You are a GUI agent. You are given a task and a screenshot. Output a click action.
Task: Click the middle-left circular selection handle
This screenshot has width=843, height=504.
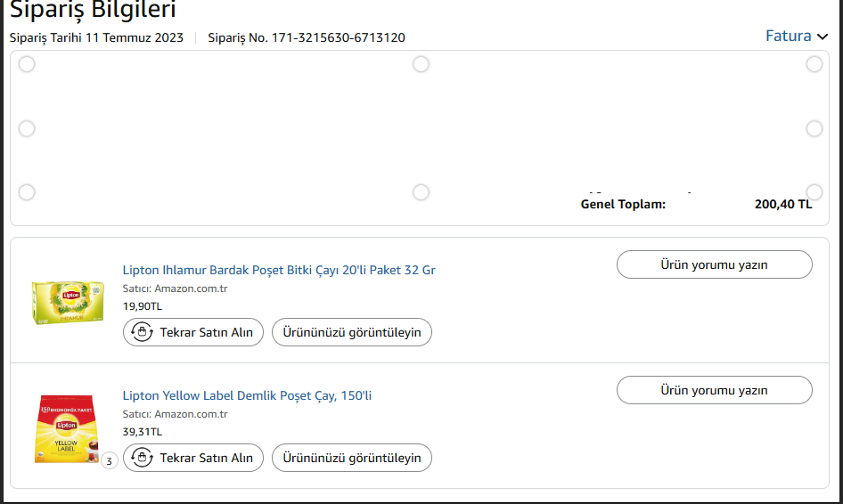click(27, 128)
